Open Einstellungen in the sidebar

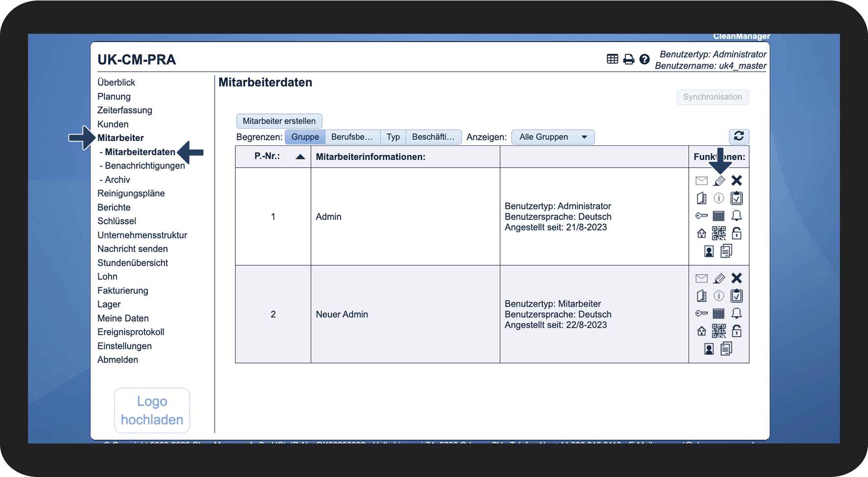(125, 346)
